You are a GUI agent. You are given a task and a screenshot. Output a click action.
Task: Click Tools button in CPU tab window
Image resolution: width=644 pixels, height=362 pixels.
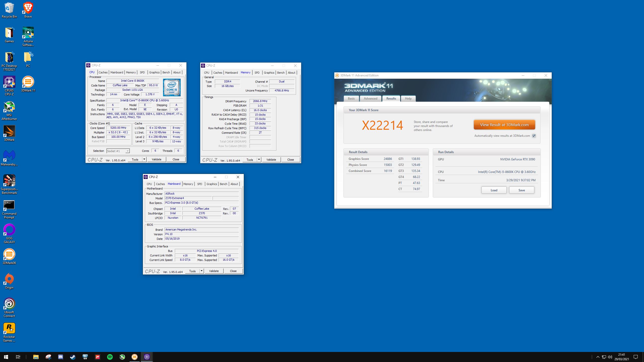pyautogui.click(x=135, y=159)
